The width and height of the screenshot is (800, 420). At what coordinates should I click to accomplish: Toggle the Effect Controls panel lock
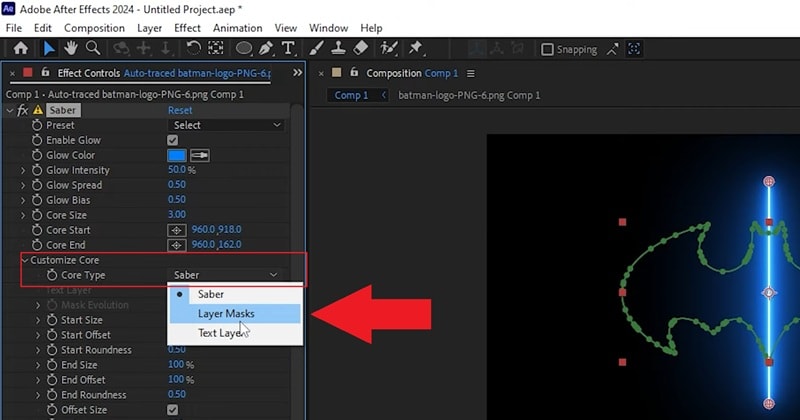click(45, 72)
